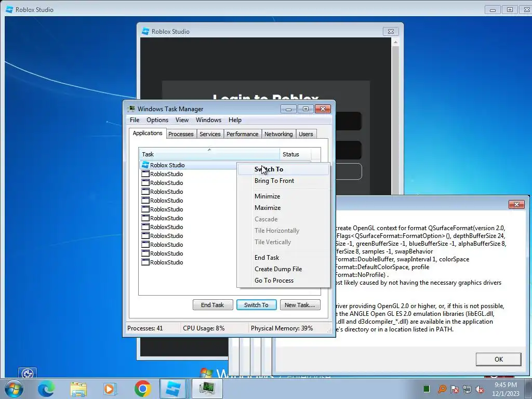Click the greyed Cascade menu entry
The width and height of the screenshot is (532, 399).
(x=283, y=219)
